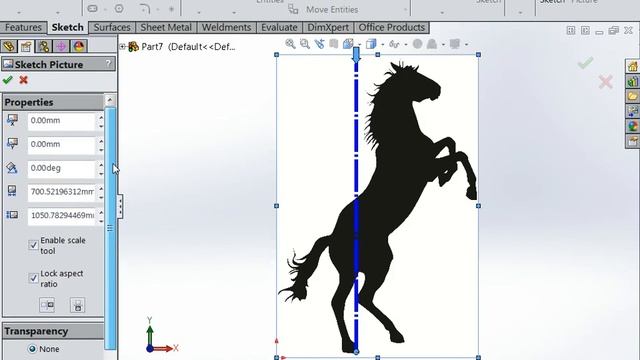Click the origin X coordinate field

point(61,121)
